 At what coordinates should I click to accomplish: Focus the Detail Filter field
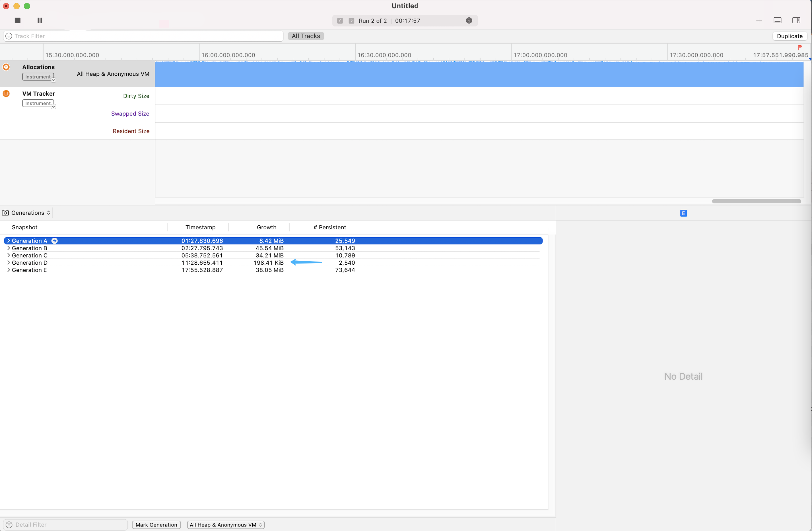point(65,525)
